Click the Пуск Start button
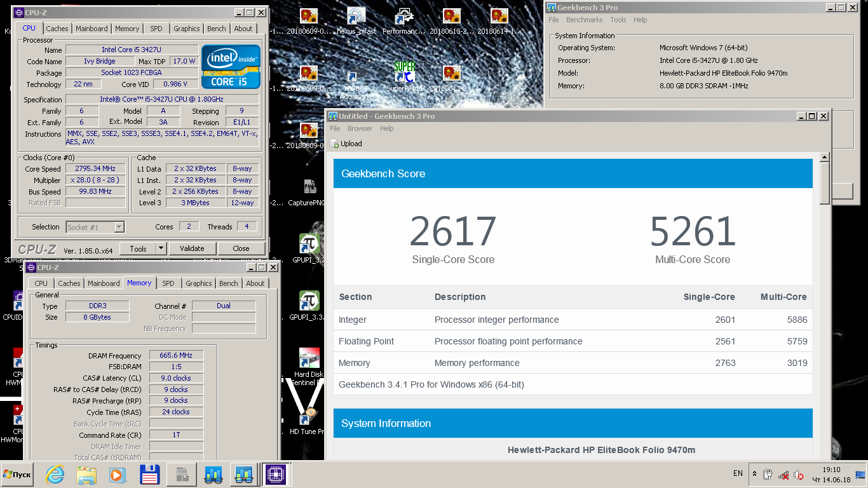This screenshot has width=868, height=488. (x=17, y=474)
